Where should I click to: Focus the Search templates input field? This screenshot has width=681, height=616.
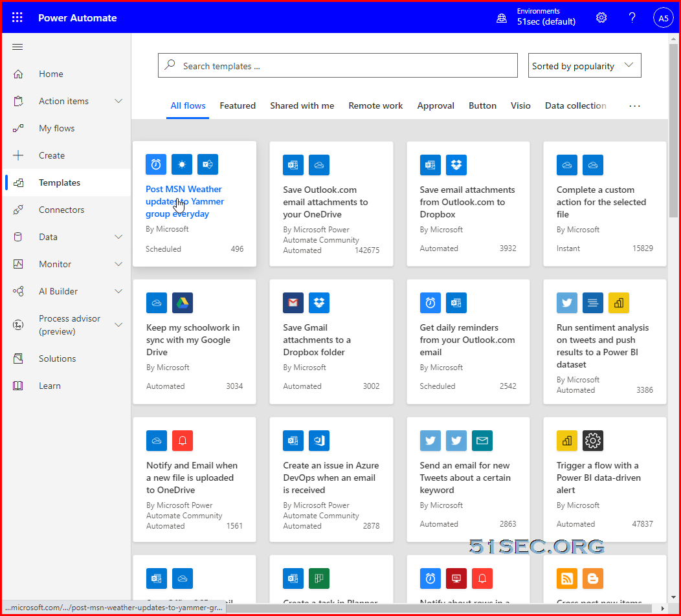point(337,65)
